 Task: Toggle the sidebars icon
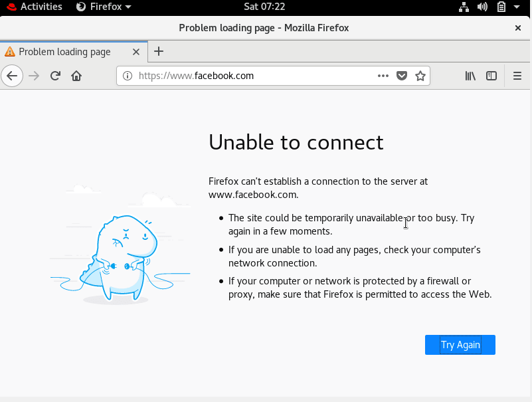(x=491, y=76)
